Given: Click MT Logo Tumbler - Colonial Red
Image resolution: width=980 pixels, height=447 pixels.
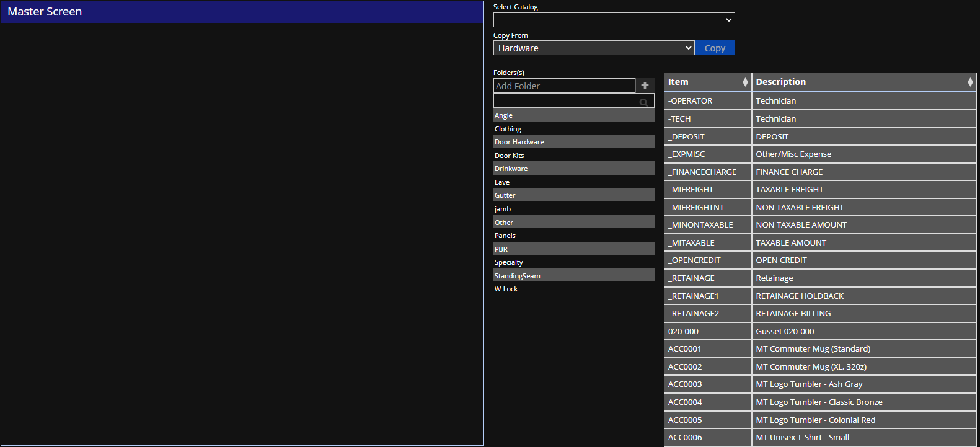Looking at the screenshot, I should [864, 420].
